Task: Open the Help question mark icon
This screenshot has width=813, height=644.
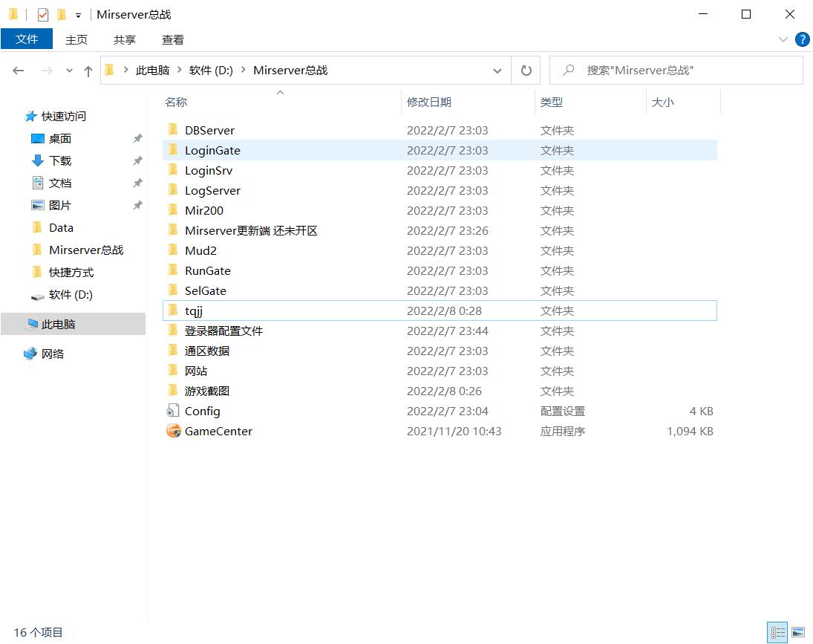Action: click(802, 39)
